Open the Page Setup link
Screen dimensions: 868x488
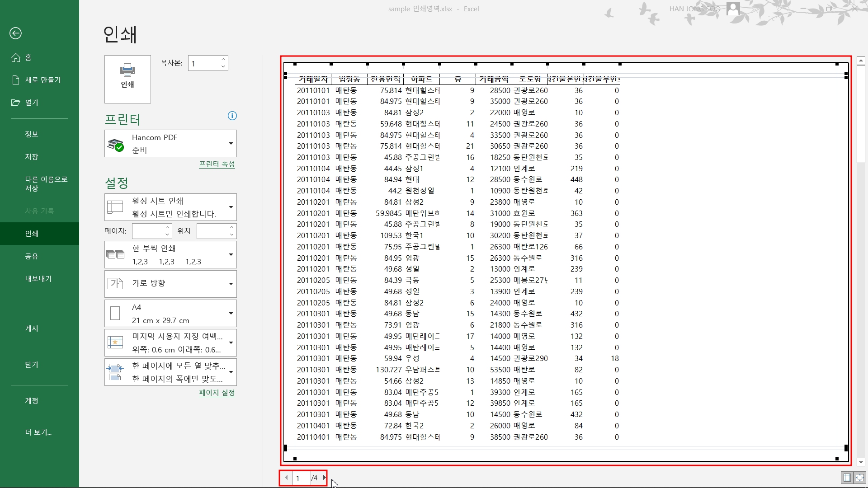[x=217, y=393]
